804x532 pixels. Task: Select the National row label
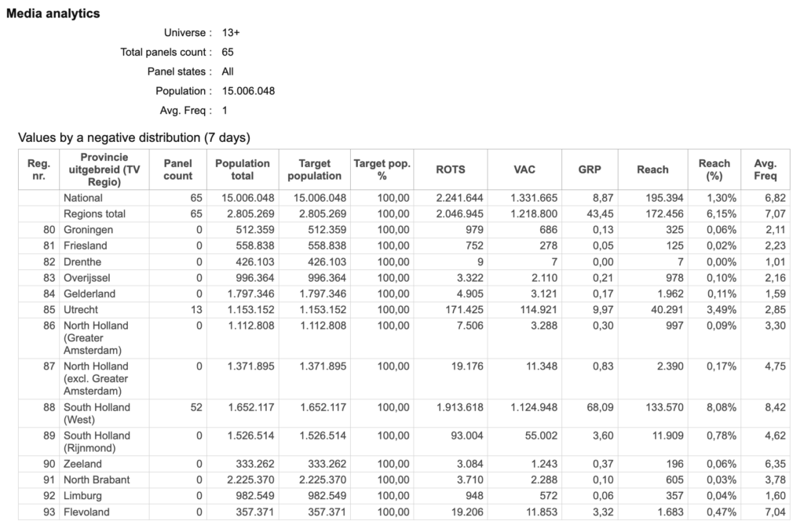point(83,198)
